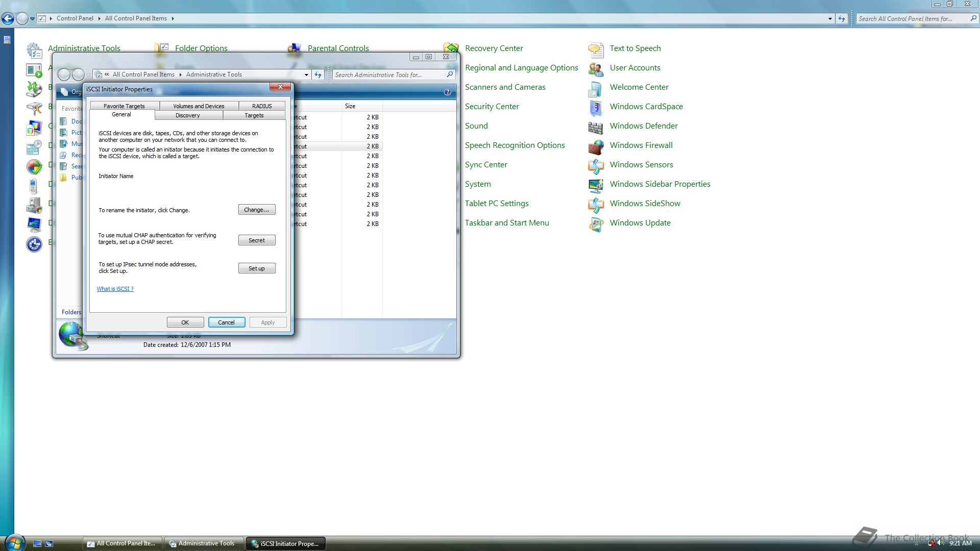Viewport: 980px width, 551px height.
Task: Switch to the RADIUS tab
Action: pos(262,106)
